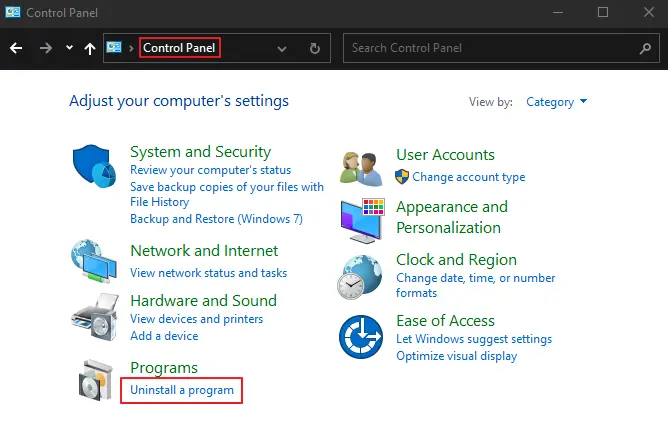This screenshot has height=431, width=668.
Task: Close the Control Panel window
Action: (x=649, y=12)
